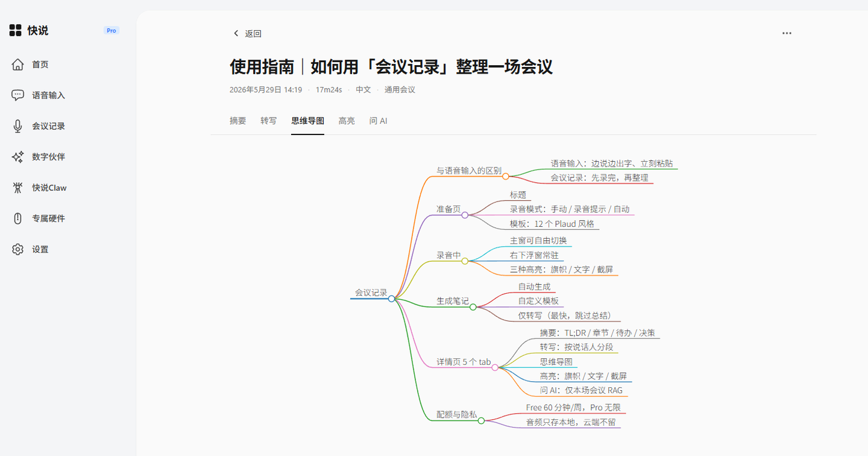Click the 配额与隐私 branch text

pos(457,415)
